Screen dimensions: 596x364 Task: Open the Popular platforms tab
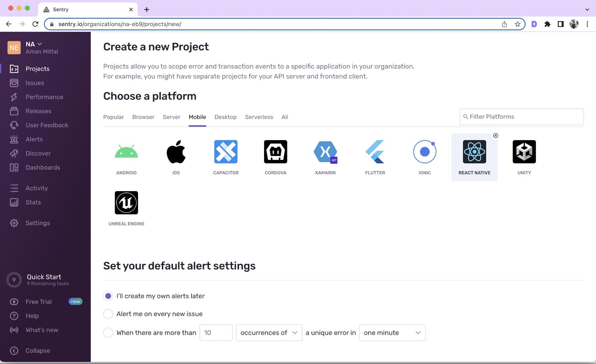pos(113,117)
